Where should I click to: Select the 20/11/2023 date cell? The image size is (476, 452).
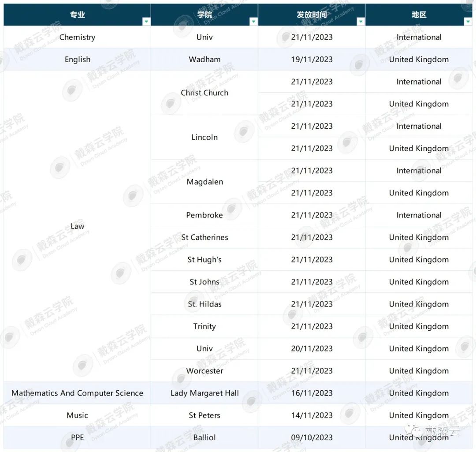coord(312,348)
